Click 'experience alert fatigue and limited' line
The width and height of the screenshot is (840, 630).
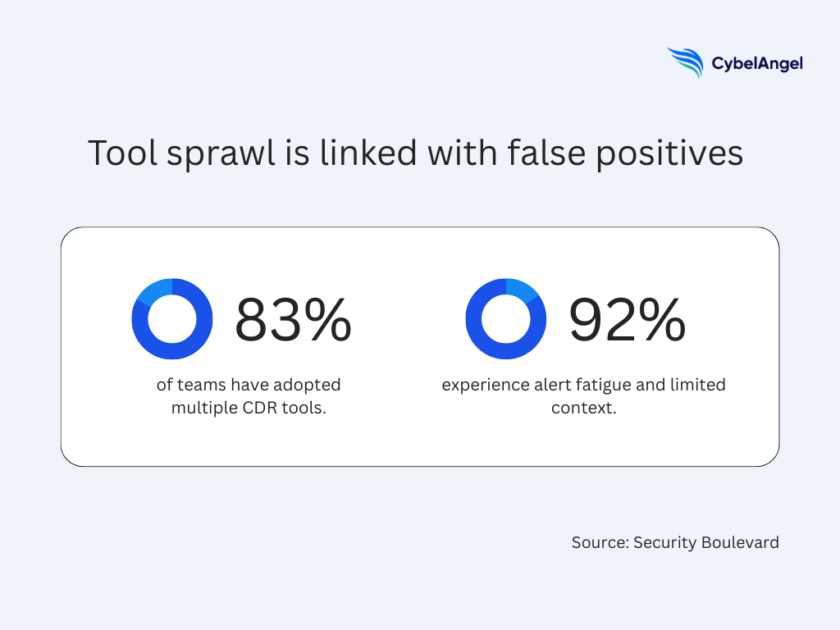point(583,385)
